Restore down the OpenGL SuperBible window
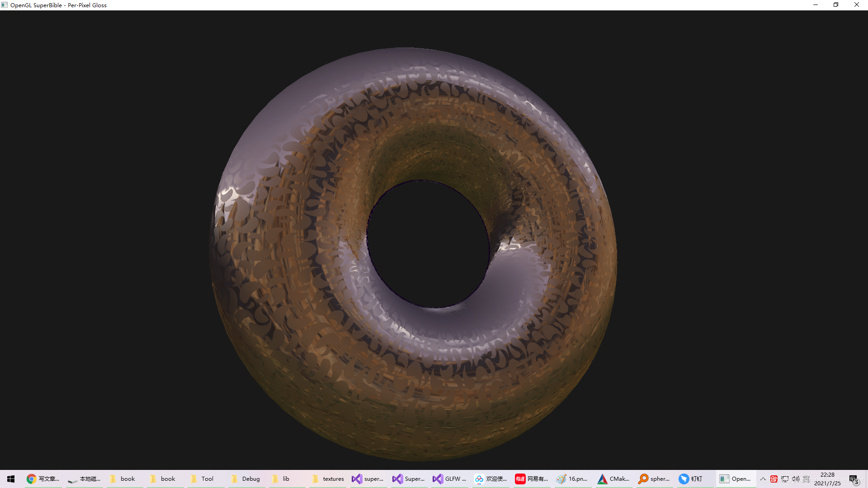This screenshot has height=488, width=868. point(836,5)
